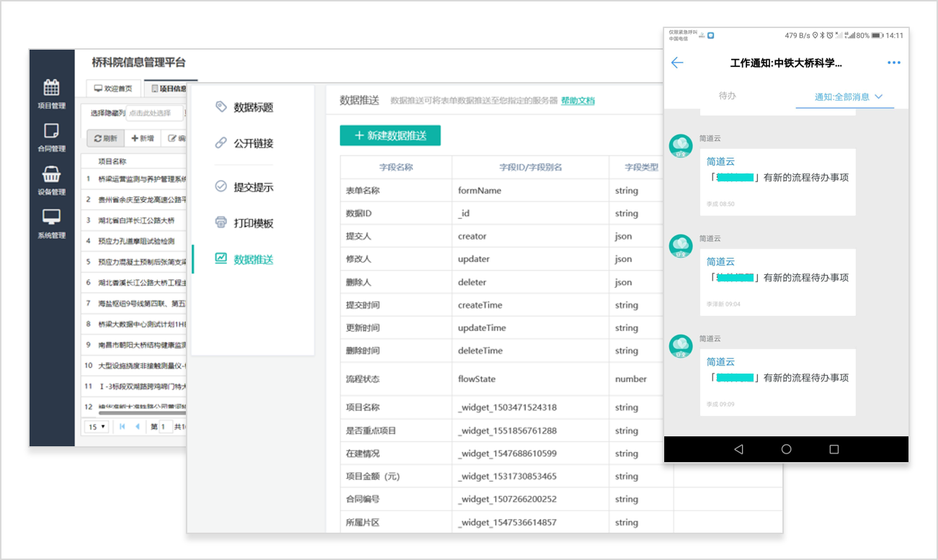
Task: Open the 设备管理 module
Action: (x=50, y=181)
